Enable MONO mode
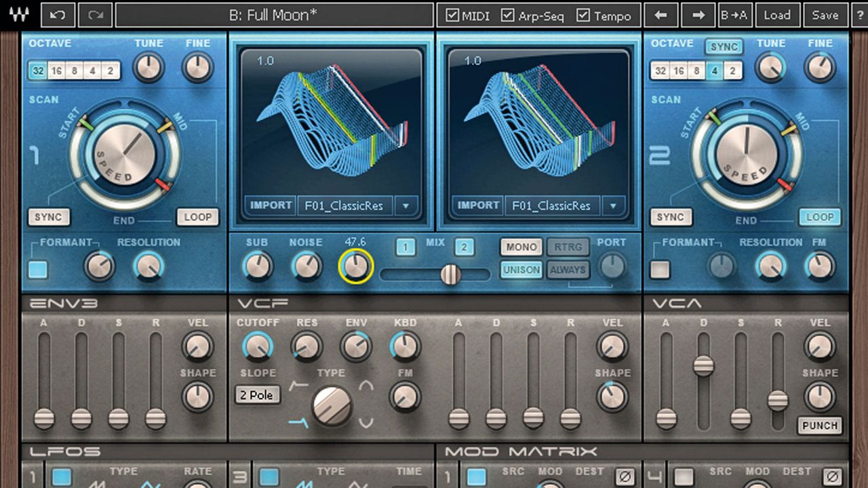This screenshot has width=868, height=488. point(521,247)
